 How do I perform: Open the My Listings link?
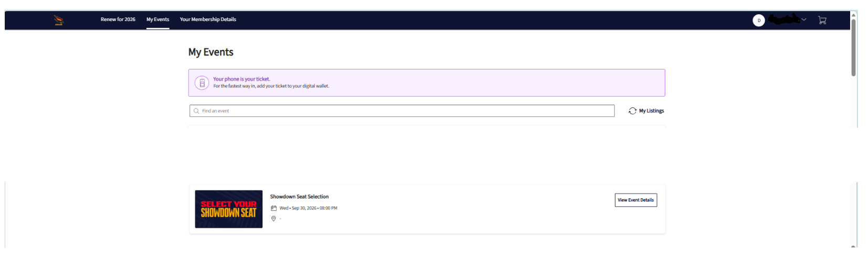pos(651,111)
